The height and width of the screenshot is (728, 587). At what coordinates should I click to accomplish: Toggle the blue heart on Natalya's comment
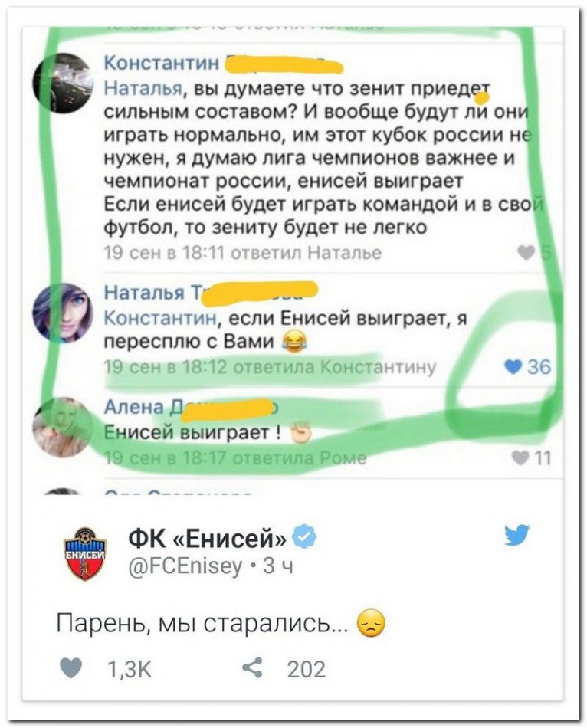coord(513,367)
